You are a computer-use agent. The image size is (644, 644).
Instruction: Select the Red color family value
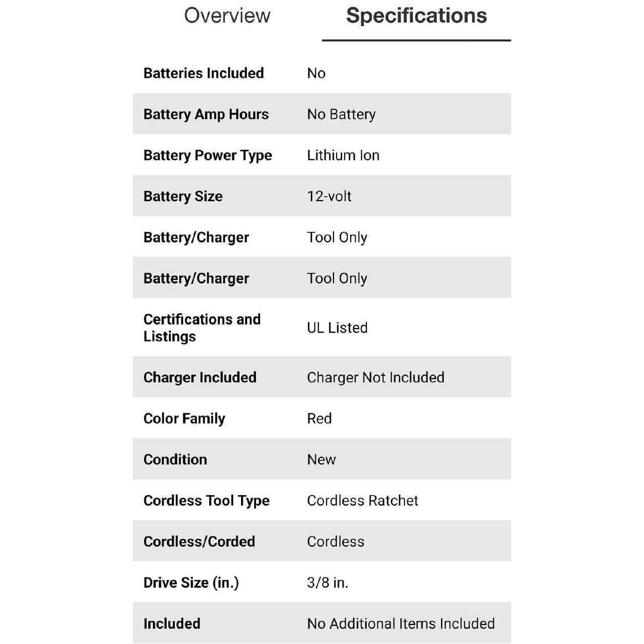319,419
